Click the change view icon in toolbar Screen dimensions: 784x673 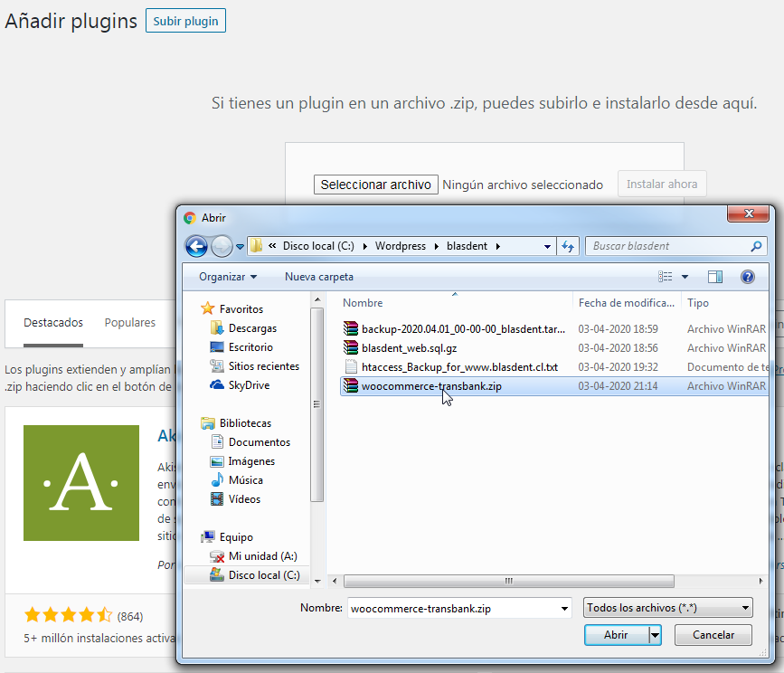(666, 277)
